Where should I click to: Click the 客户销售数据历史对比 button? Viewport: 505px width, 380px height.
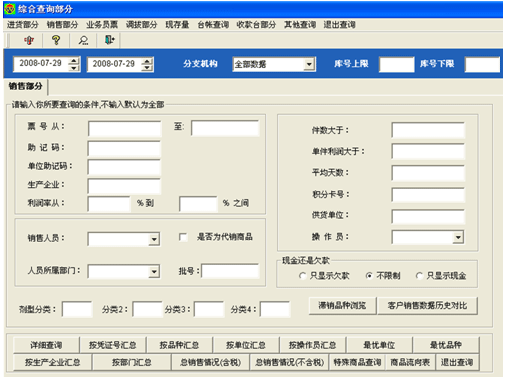tap(427, 306)
